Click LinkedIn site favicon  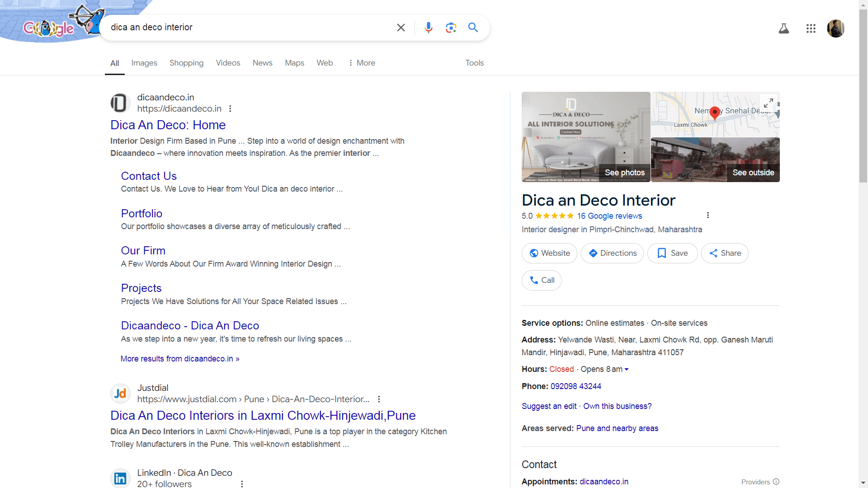point(120,478)
